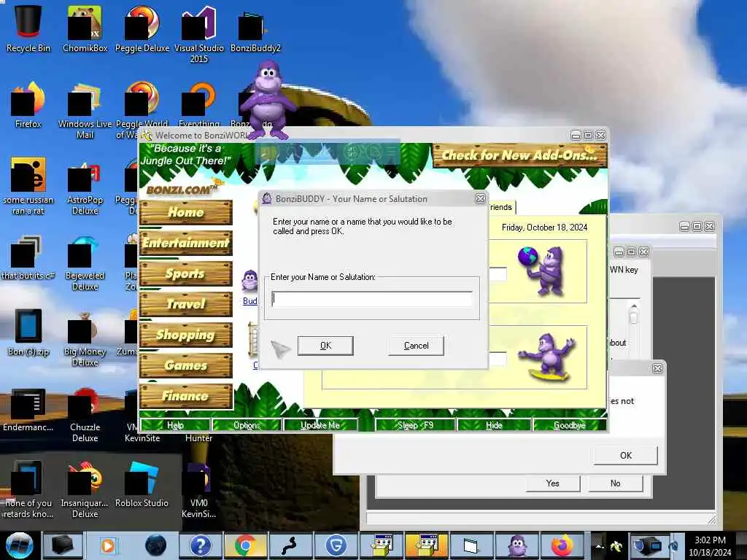Screen dimensions: 747x560
Task: Click the Goodbye button in BonziWORLD
Action: [x=570, y=425]
